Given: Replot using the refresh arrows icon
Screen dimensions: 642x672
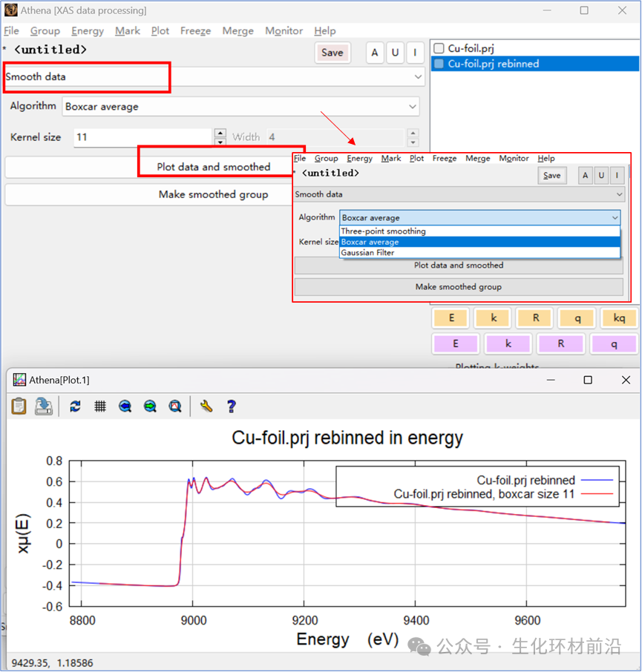Looking at the screenshot, I should [75, 406].
